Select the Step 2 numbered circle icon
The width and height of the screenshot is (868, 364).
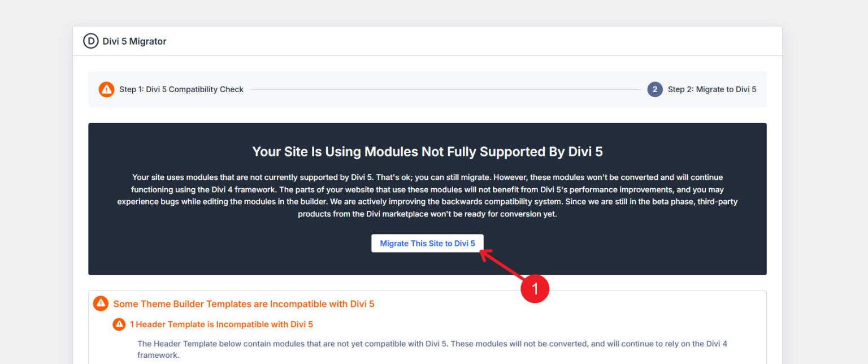pos(654,89)
